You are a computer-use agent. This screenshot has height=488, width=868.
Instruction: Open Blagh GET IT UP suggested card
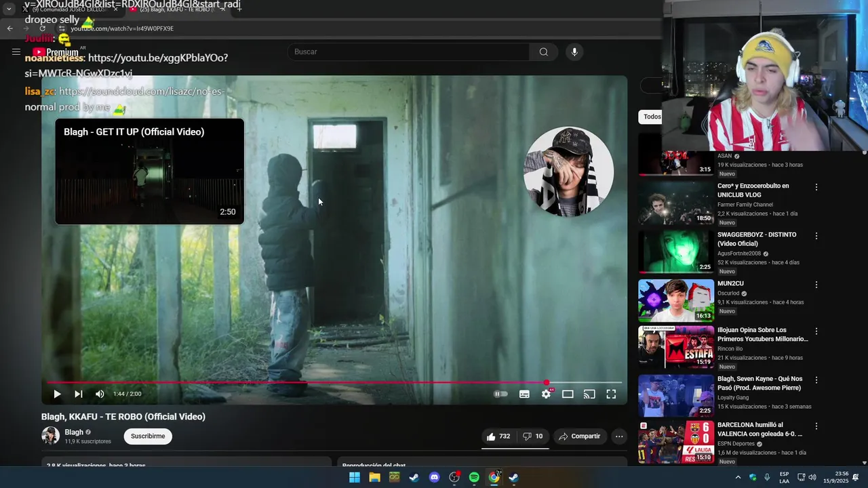coord(149,171)
